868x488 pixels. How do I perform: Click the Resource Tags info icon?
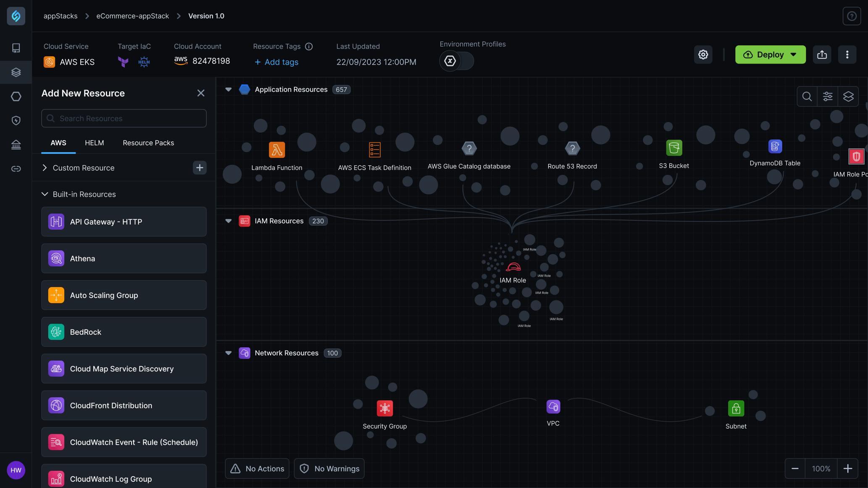[309, 46]
